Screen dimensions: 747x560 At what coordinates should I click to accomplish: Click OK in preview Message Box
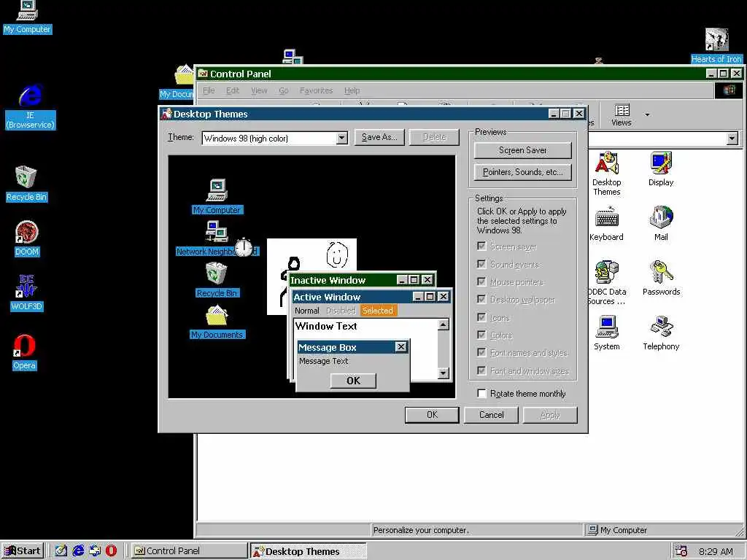click(353, 381)
